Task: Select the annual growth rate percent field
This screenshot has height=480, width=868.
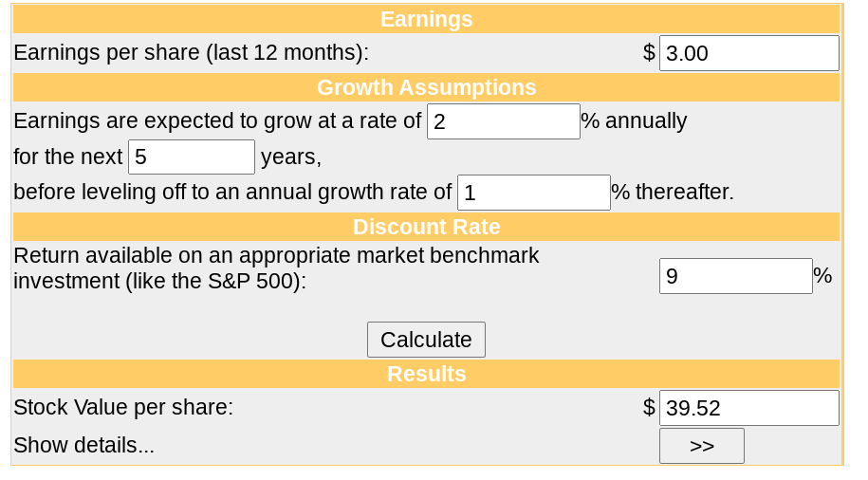Action: pos(503,121)
